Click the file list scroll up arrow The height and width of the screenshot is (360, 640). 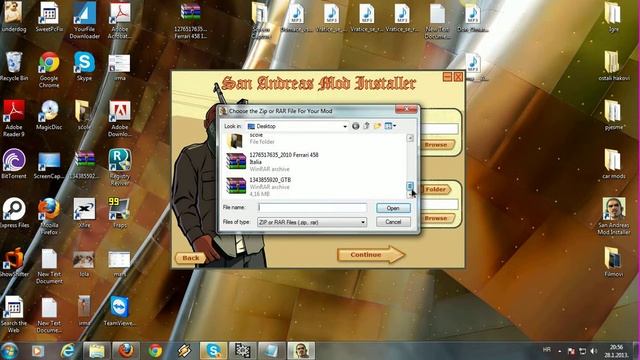pyautogui.click(x=410, y=138)
